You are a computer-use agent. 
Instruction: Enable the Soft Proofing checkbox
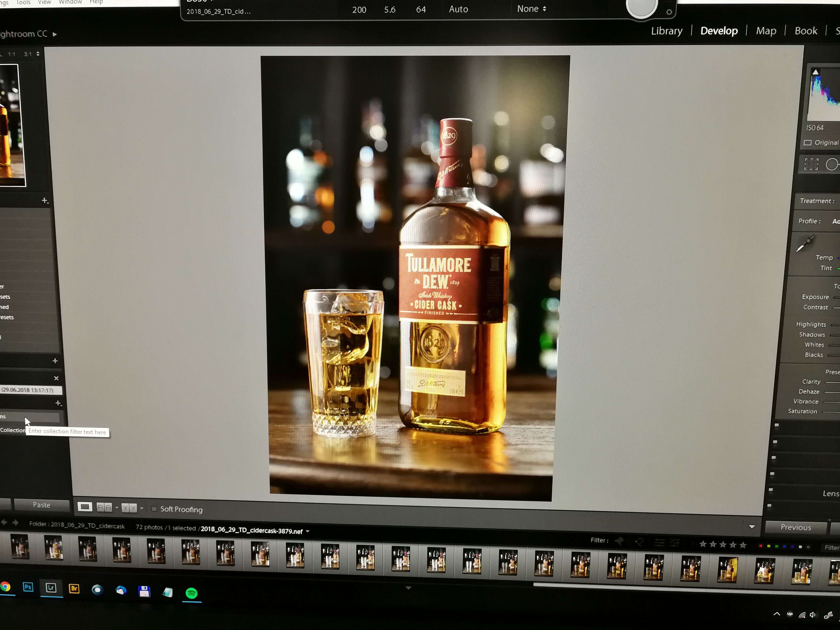tap(154, 508)
